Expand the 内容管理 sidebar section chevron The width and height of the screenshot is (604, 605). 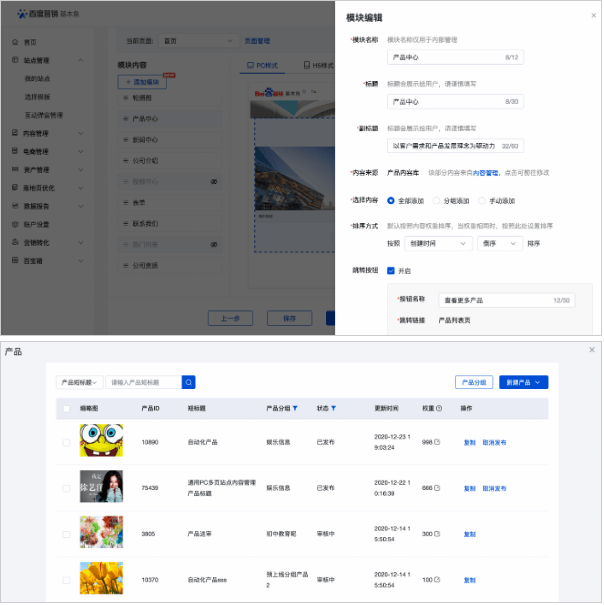point(81,133)
